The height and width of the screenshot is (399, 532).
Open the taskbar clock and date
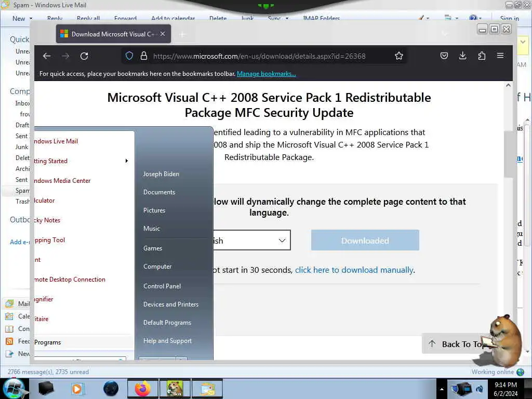(506, 389)
